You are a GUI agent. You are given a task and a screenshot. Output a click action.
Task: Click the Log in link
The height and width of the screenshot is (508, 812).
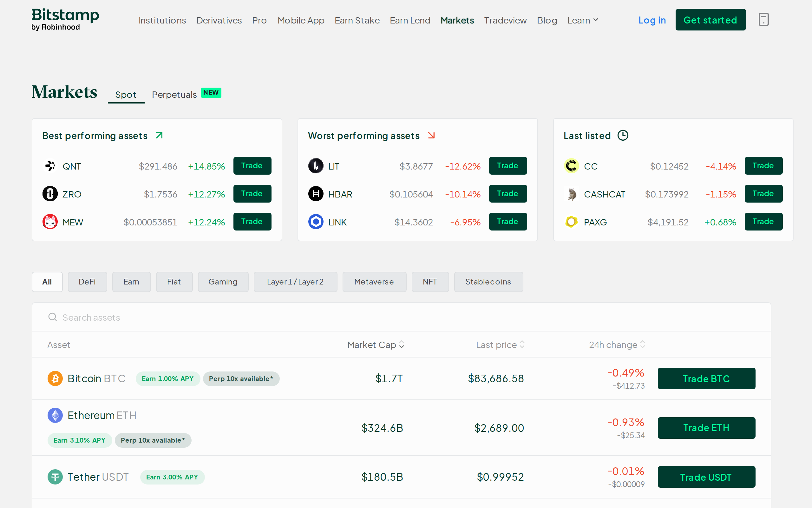click(652, 20)
